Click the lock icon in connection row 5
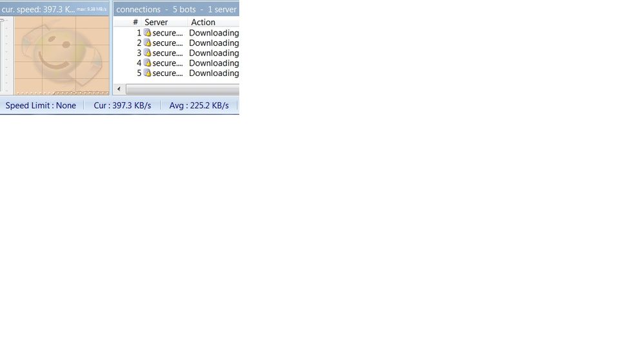Viewport: 644px width, 362px height. coord(148,73)
